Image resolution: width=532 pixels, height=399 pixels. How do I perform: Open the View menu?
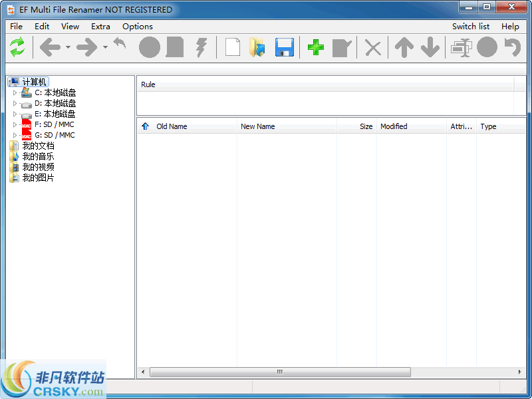(70, 27)
